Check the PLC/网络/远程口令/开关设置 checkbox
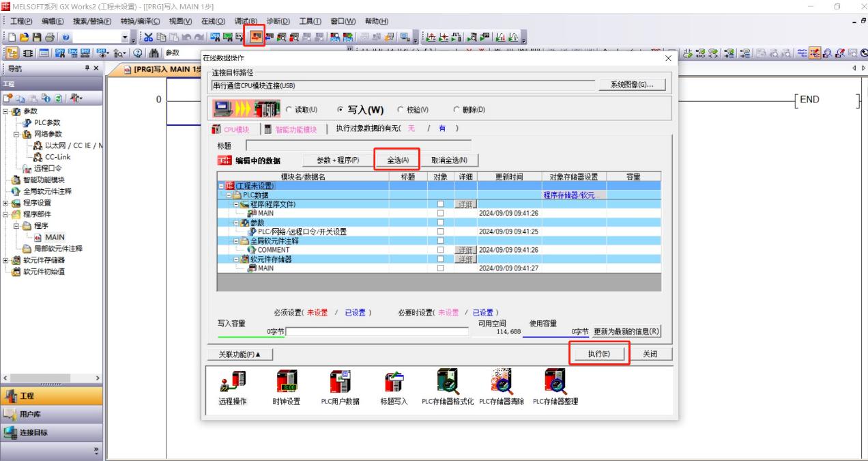868x461 pixels. coord(440,232)
